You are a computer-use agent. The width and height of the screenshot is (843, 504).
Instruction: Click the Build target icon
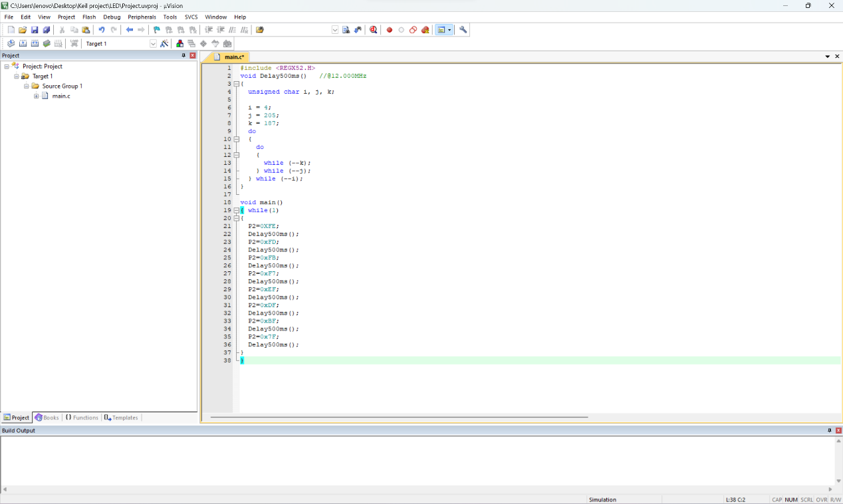click(x=23, y=43)
